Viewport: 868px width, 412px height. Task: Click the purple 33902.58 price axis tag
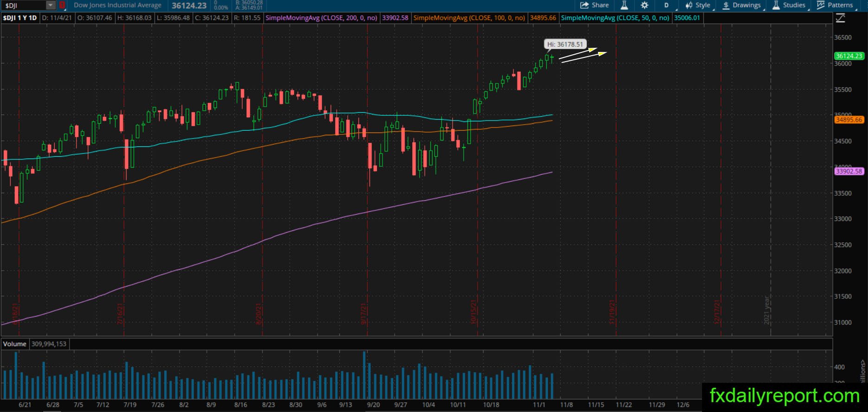[849, 171]
